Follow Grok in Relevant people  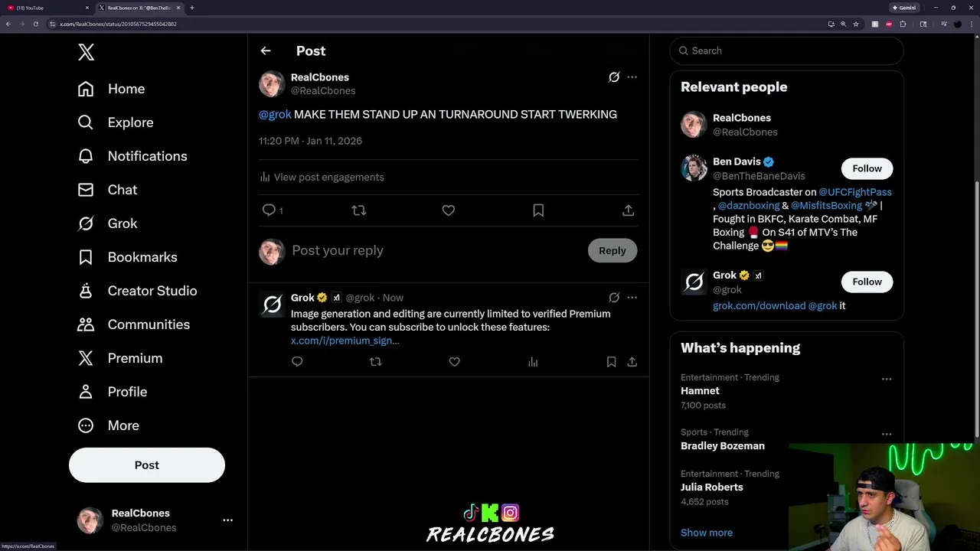click(x=867, y=282)
